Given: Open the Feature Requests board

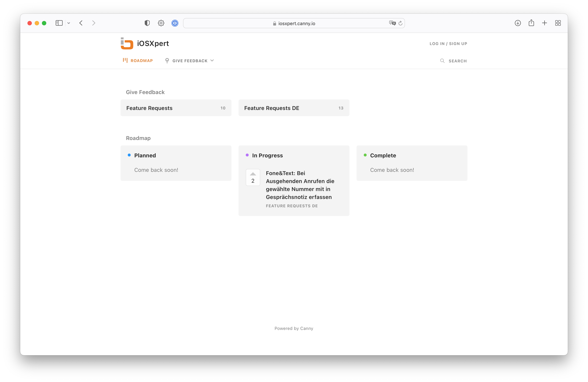Looking at the screenshot, I should pyautogui.click(x=176, y=108).
